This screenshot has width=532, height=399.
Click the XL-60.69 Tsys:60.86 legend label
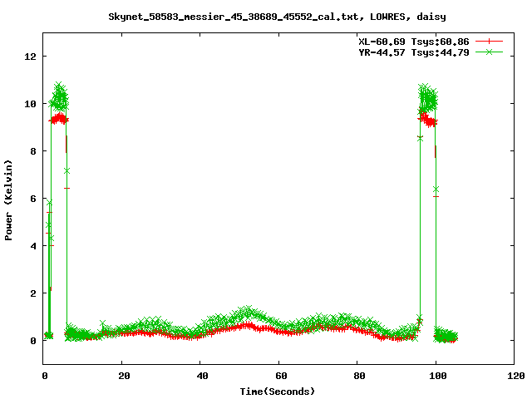tap(414, 42)
